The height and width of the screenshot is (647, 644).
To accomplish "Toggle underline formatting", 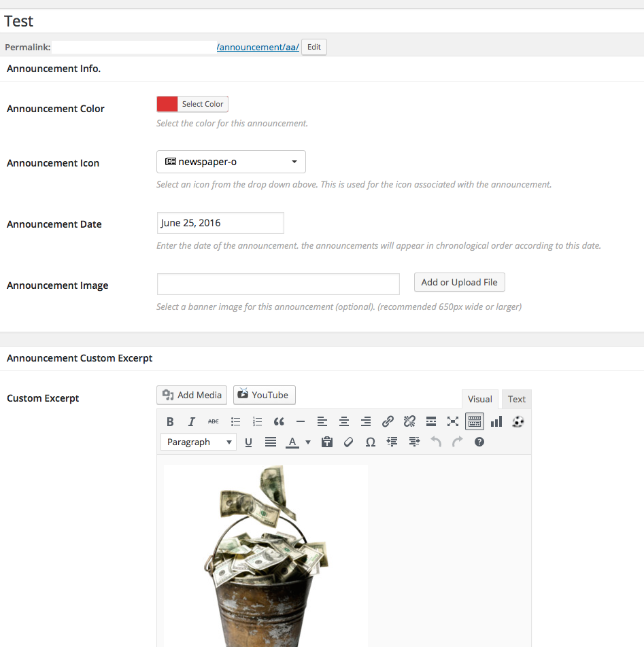I will (248, 442).
